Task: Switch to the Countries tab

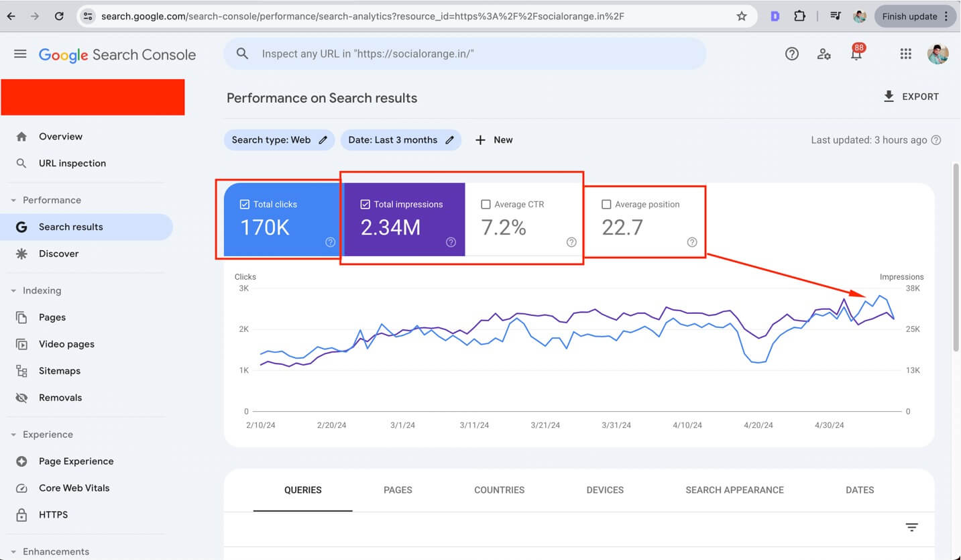Action: (499, 490)
